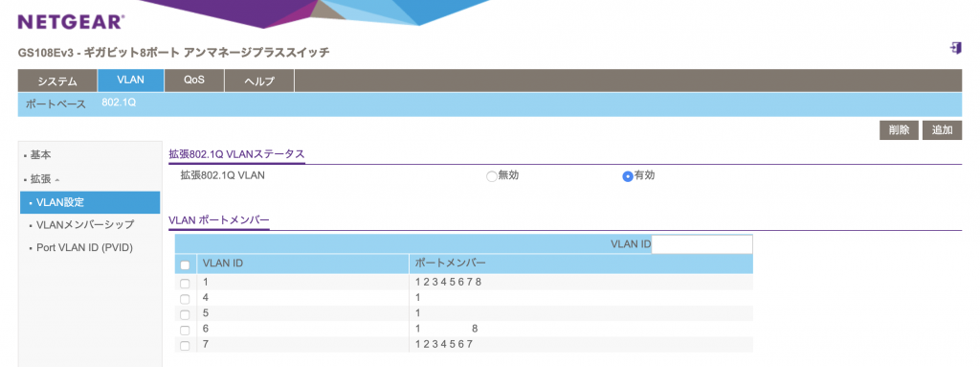Click the 拡張802.1Q VLANステータス heading
This screenshot has height=367, width=980.
pyautogui.click(x=237, y=154)
